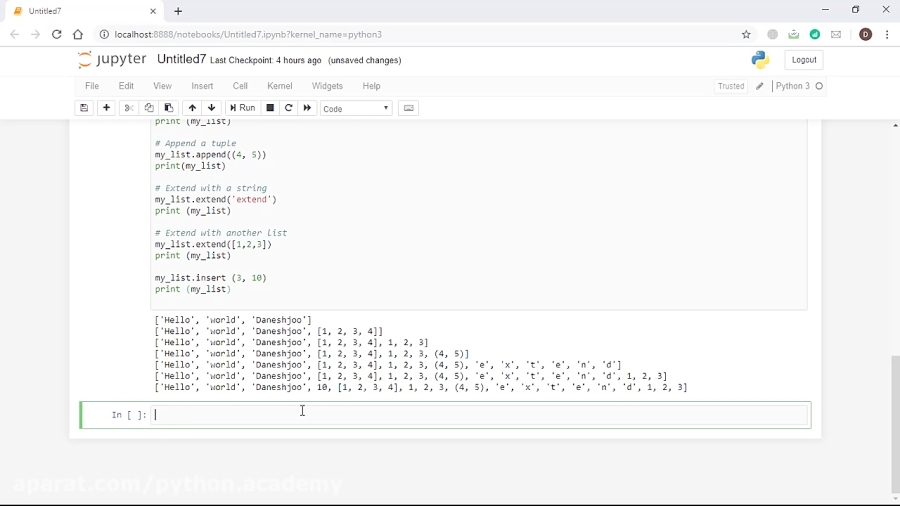This screenshot has height=506, width=900.
Task: Log out with the Logout button
Action: pos(804,60)
